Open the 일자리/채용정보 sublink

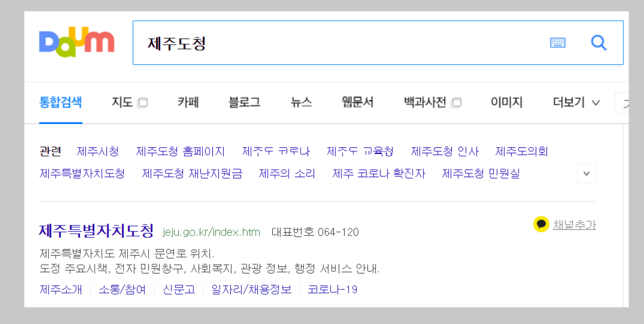coord(252,289)
